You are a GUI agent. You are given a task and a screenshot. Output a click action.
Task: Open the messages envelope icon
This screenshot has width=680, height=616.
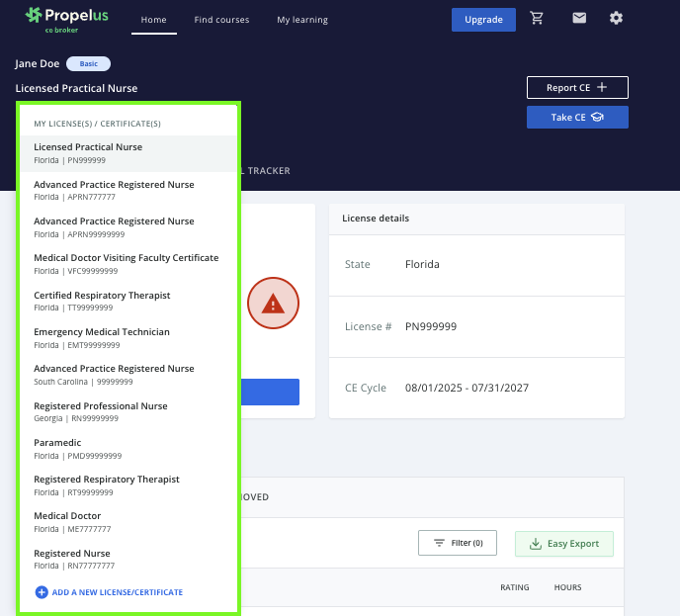pyautogui.click(x=579, y=19)
